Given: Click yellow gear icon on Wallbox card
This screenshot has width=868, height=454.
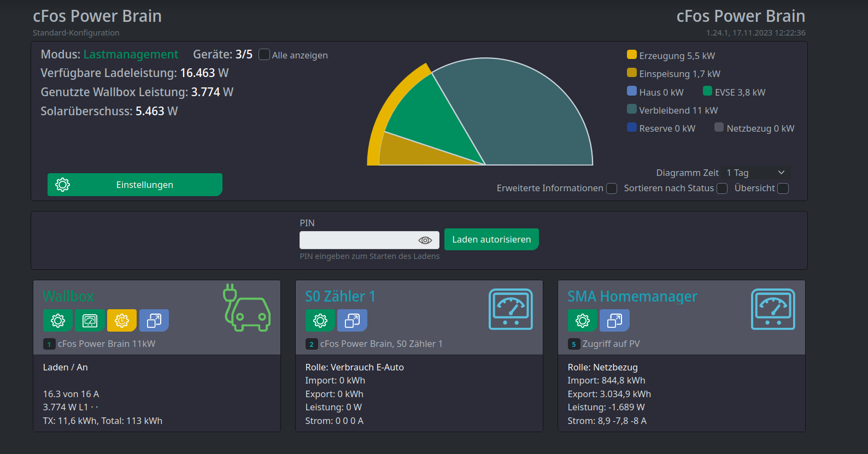Looking at the screenshot, I should click(122, 320).
